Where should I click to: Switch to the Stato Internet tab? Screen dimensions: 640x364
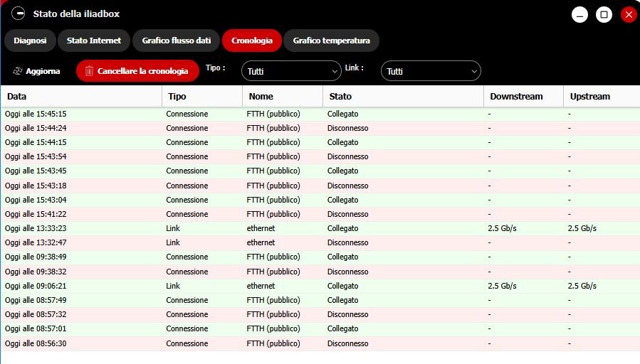(x=94, y=41)
